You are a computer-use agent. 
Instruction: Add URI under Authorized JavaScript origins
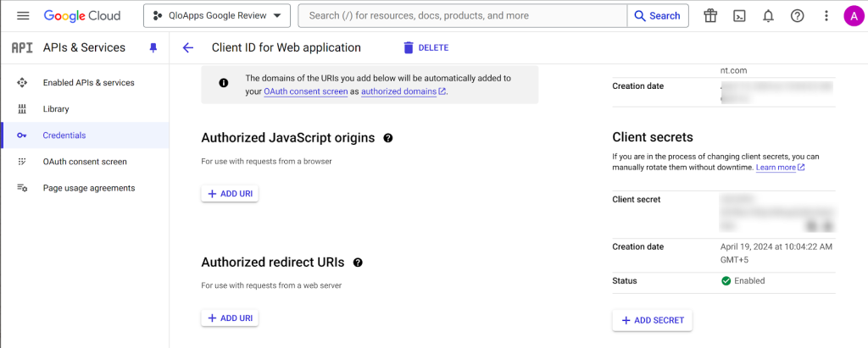tap(230, 194)
